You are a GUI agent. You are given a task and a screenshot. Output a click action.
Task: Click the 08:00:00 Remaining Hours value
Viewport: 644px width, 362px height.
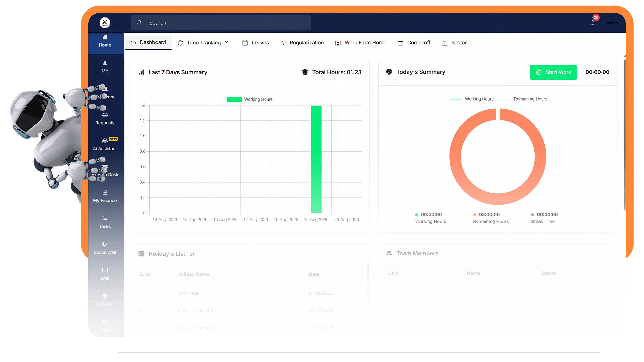point(489,214)
